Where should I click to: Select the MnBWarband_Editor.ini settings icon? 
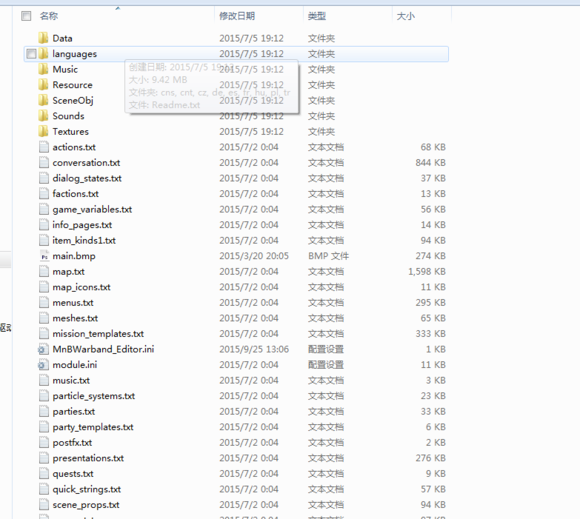43,349
